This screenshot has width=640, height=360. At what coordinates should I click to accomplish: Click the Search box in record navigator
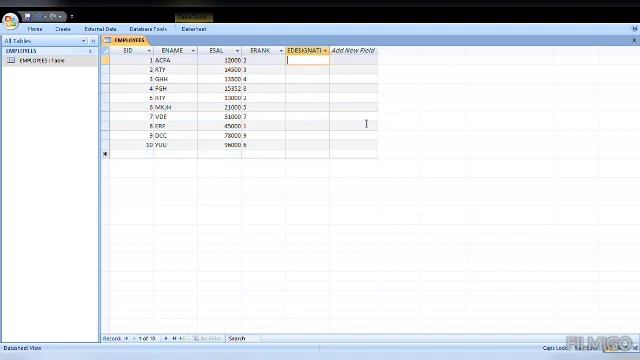click(243, 338)
